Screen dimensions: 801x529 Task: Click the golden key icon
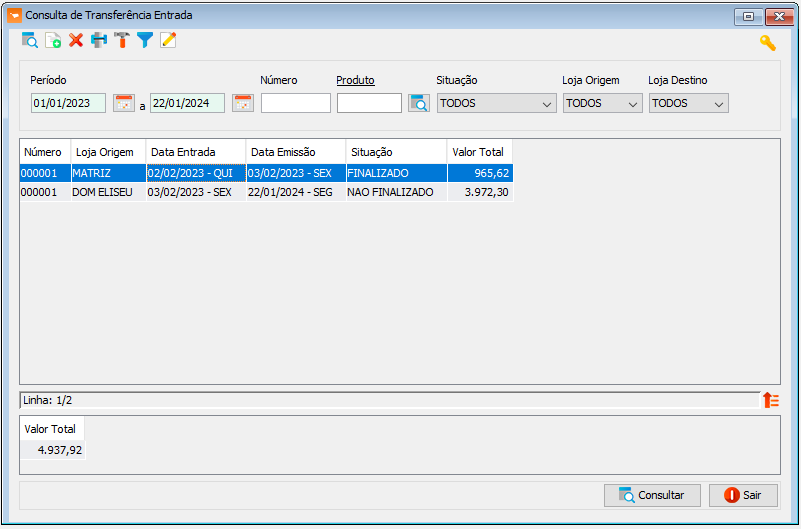pos(767,43)
